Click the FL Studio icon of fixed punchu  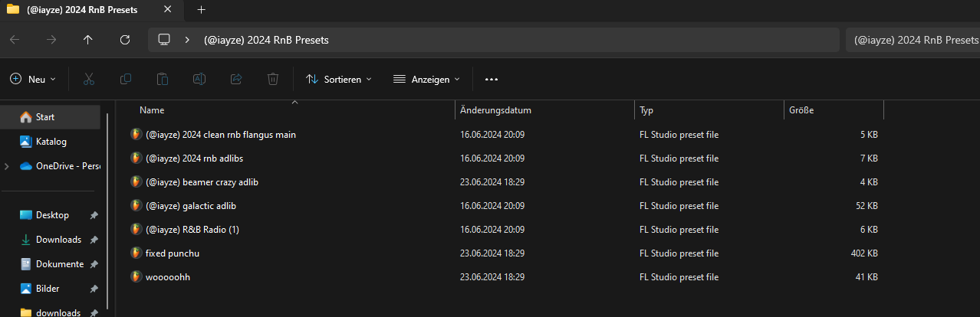coord(136,253)
